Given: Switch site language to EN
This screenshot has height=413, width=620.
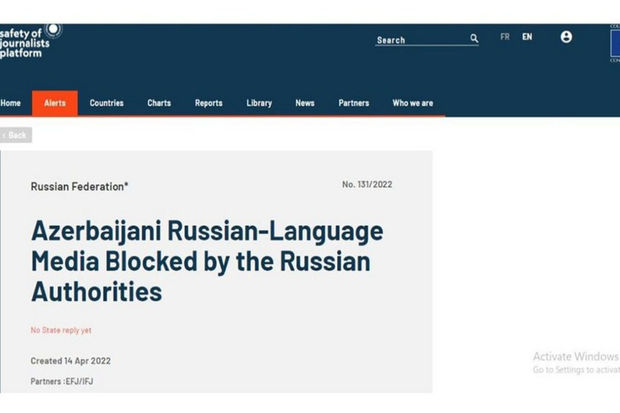Looking at the screenshot, I should point(527,37).
